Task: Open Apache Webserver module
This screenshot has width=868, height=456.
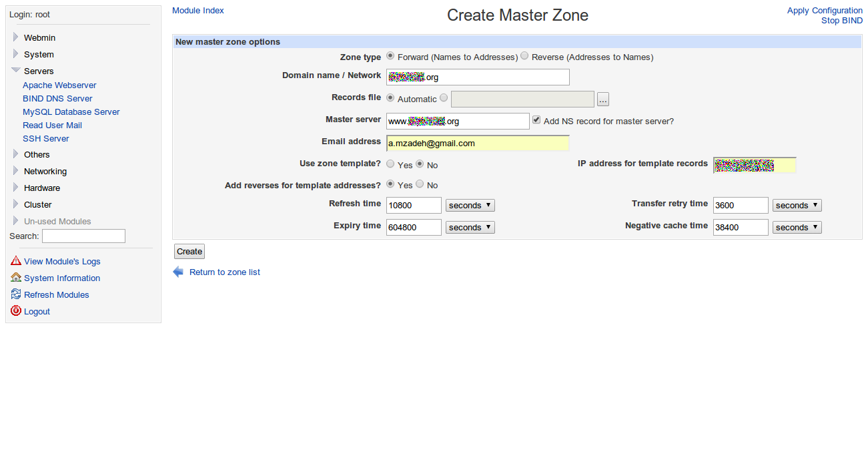Action: (59, 85)
